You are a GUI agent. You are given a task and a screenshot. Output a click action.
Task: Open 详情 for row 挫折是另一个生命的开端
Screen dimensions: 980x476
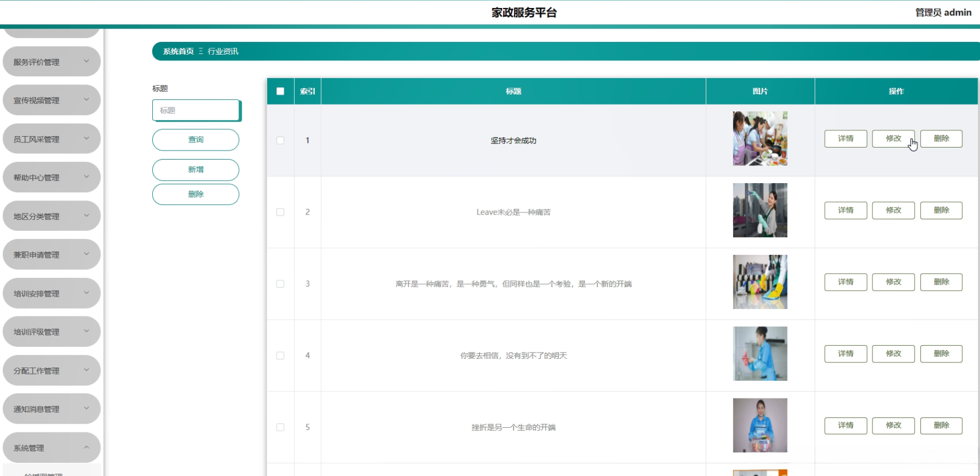pyautogui.click(x=846, y=425)
